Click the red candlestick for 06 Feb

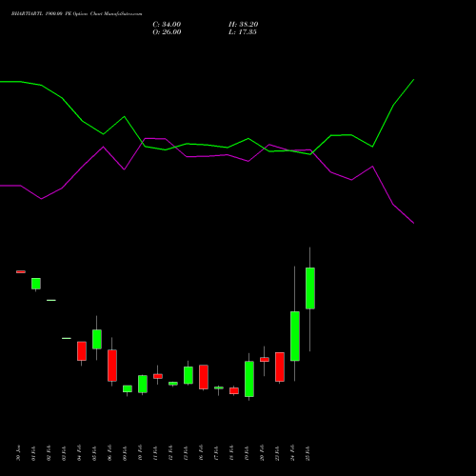tap(112, 366)
